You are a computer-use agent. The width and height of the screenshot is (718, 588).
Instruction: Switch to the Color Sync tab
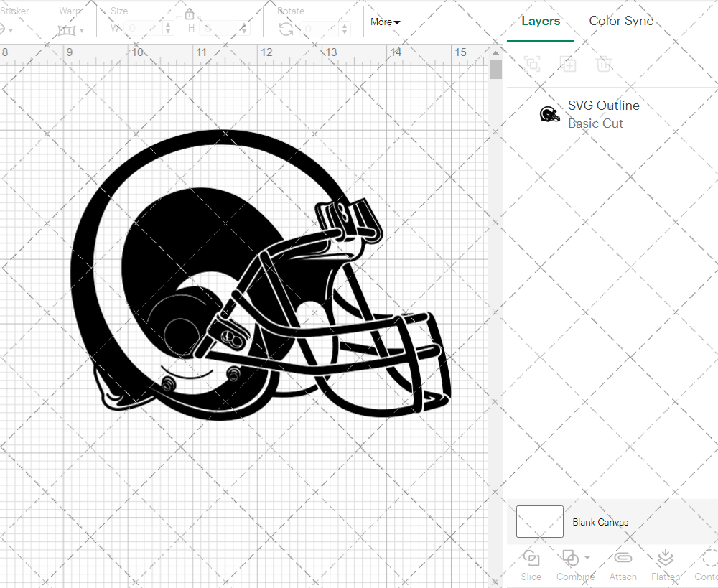[x=621, y=21]
